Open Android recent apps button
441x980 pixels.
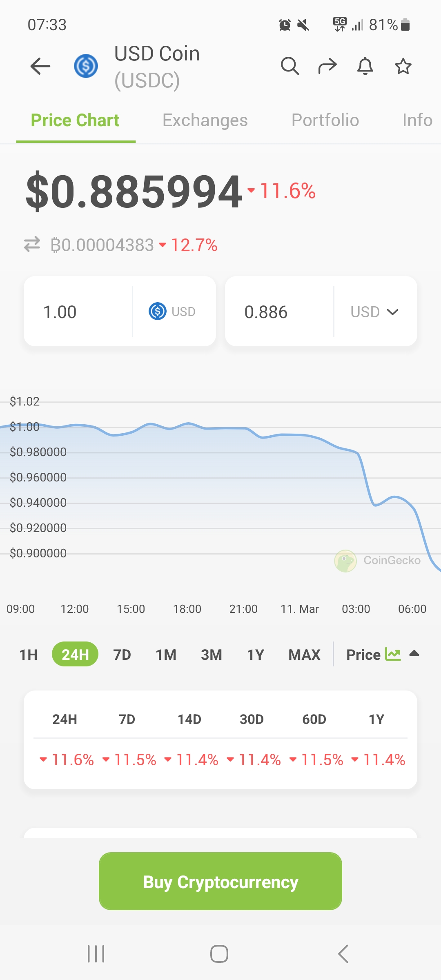[x=96, y=954]
